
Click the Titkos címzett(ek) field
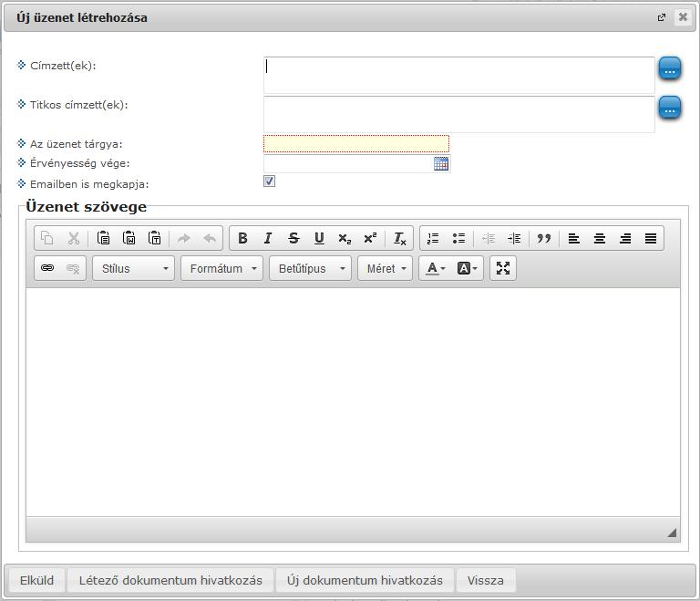pyautogui.click(x=459, y=114)
